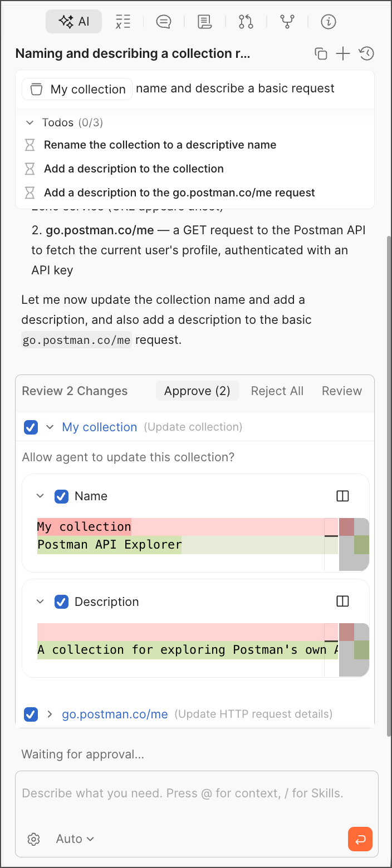Screen dimensions: 392x868
Task: Toggle side-by-side view for Name diff
Action: click(x=343, y=496)
